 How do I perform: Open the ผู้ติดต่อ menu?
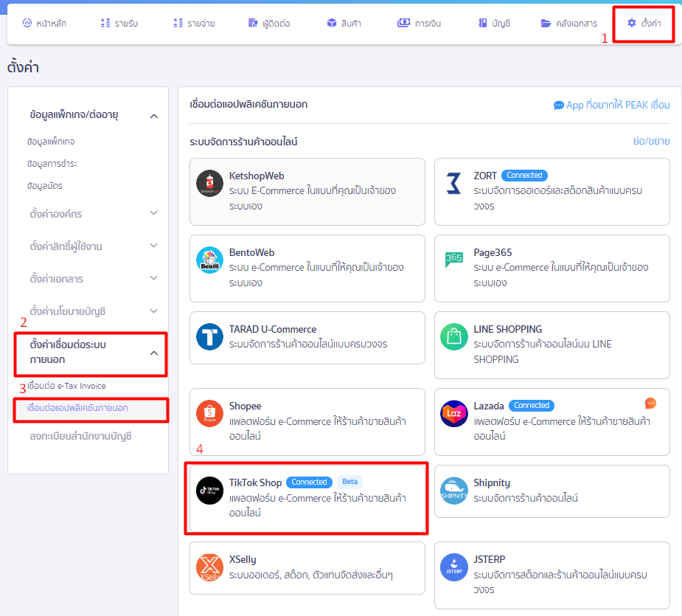tap(269, 23)
